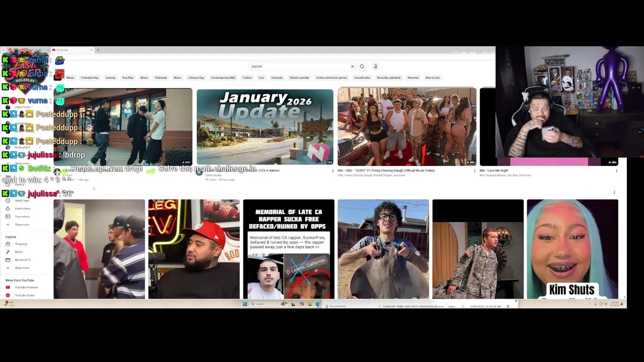Filter results by the Music chip

tap(70, 78)
